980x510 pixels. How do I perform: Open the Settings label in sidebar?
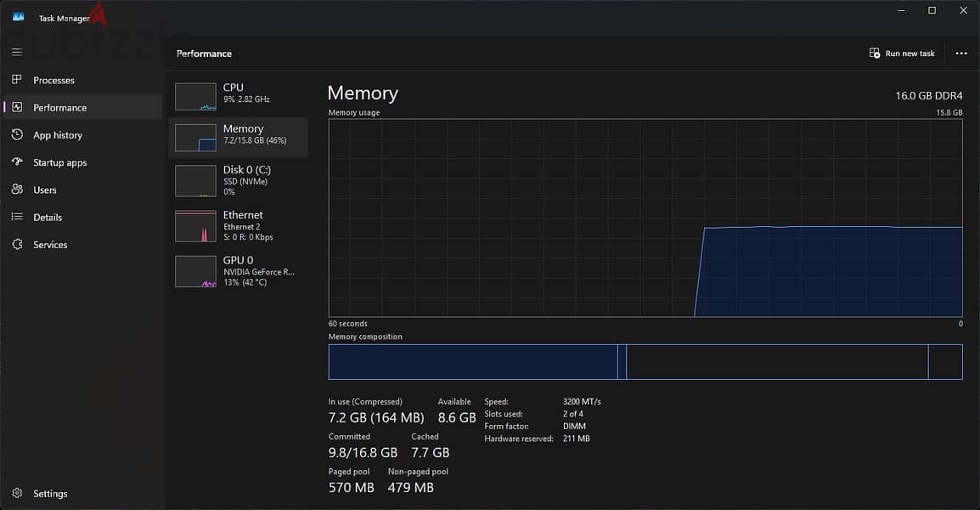pyautogui.click(x=50, y=494)
